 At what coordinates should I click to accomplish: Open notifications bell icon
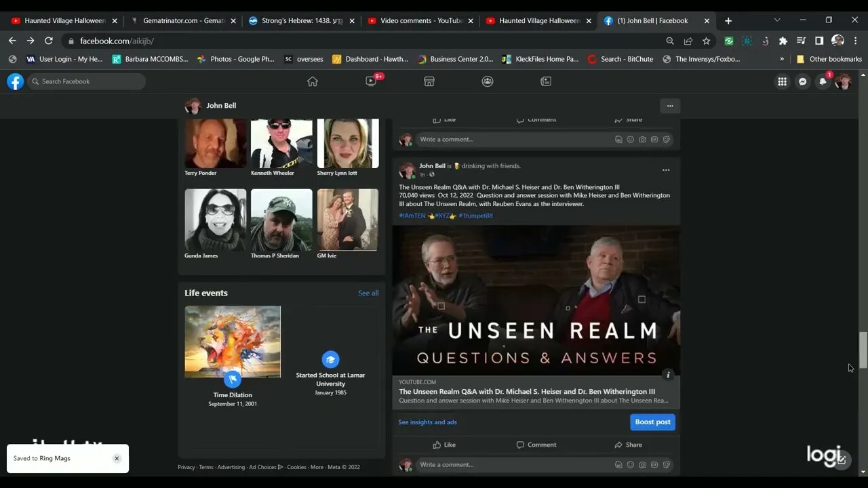823,81
